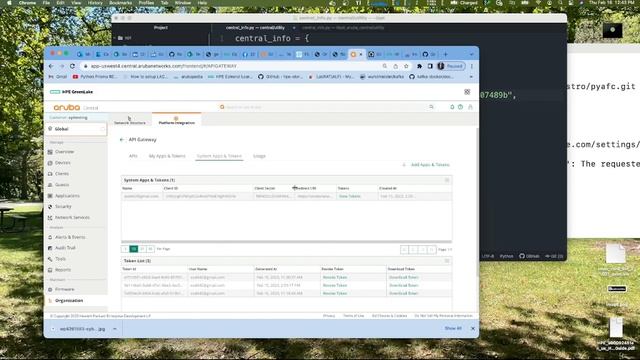
Task: Close the active Chrome tab
Action: coord(361,54)
